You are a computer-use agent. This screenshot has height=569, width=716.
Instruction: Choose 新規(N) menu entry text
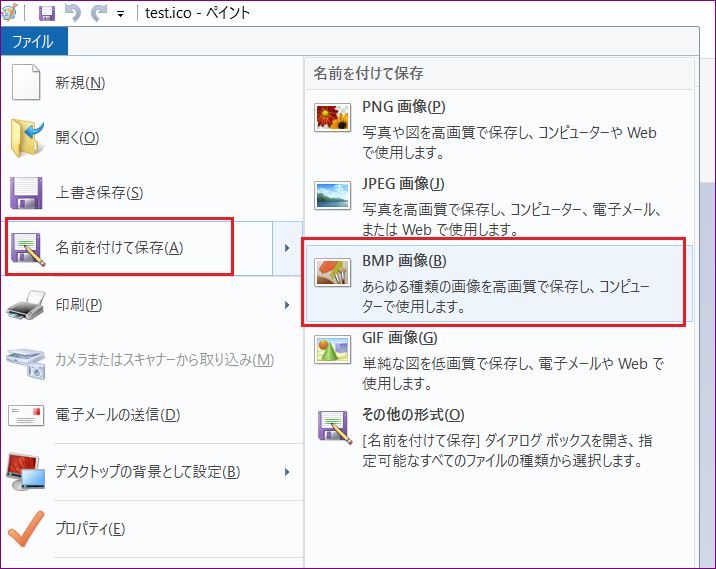(x=80, y=83)
